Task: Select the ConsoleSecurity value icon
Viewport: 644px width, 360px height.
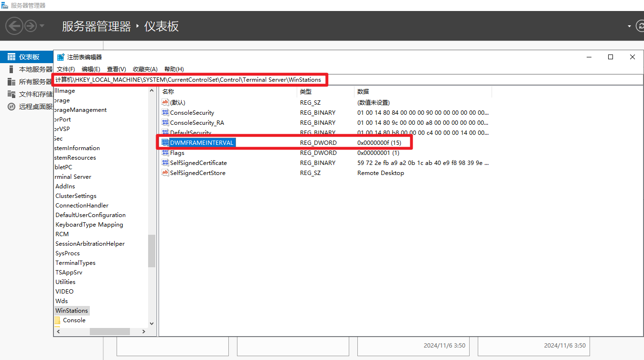Action: (x=166, y=112)
